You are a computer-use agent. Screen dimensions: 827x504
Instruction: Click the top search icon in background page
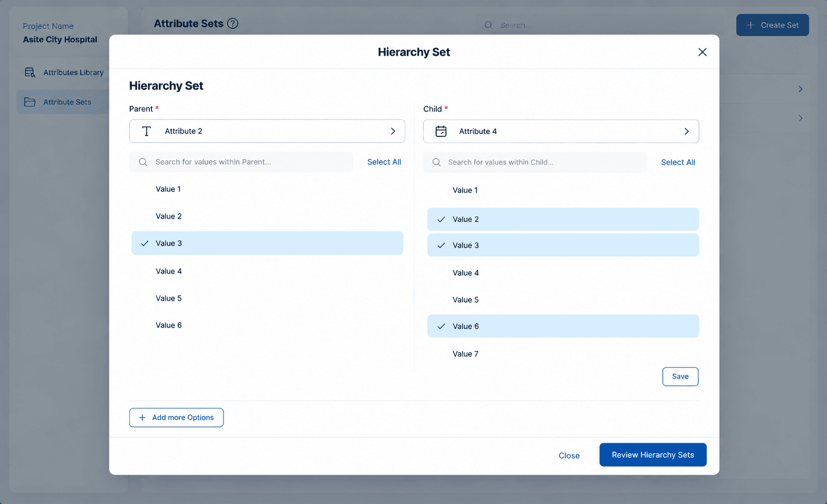pyautogui.click(x=488, y=25)
